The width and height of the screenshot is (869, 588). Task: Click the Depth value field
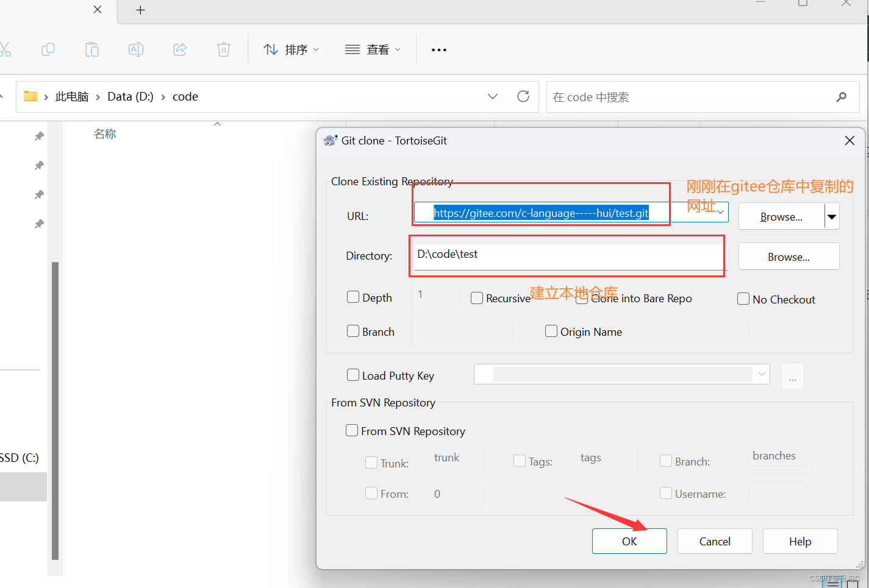pyautogui.click(x=438, y=297)
